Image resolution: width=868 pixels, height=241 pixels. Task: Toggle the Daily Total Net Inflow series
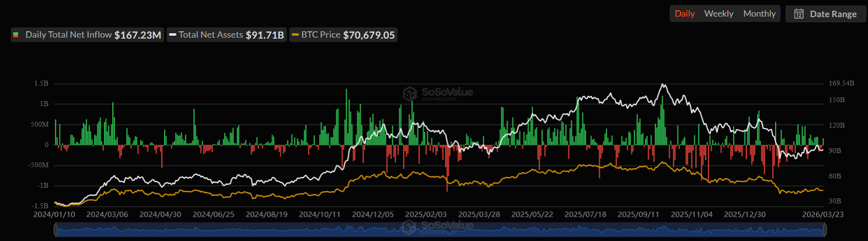87,35
